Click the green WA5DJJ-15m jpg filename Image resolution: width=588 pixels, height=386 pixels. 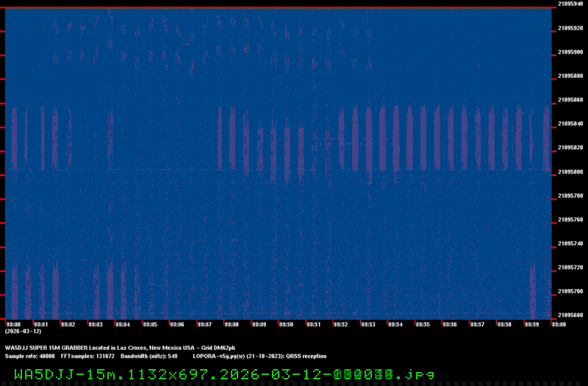[x=224, y=374]
